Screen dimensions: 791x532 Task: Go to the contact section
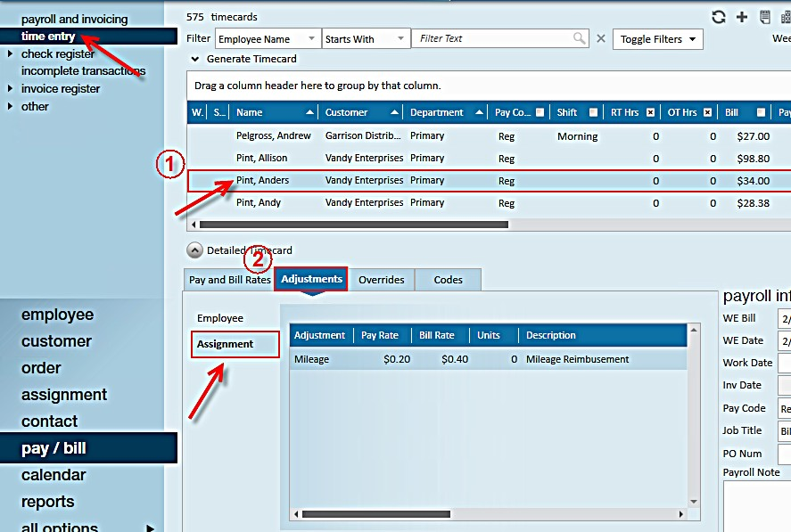point(49,422)
